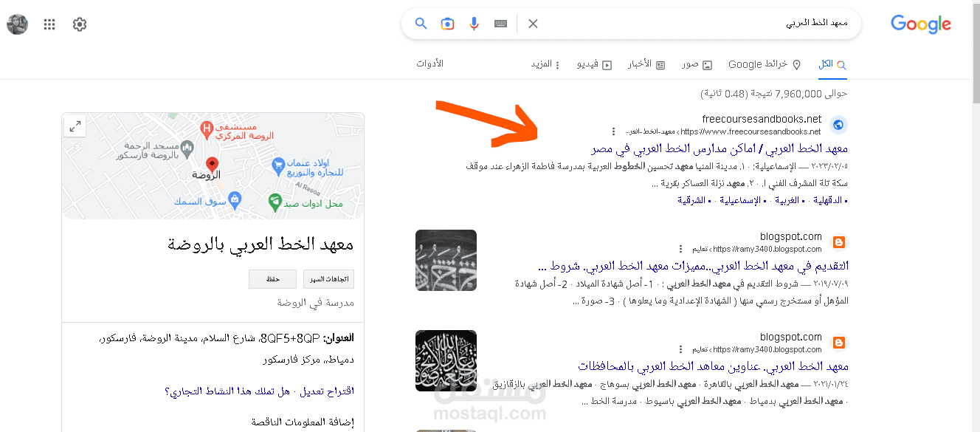Select the الكل results tab

tap(832, 64)
